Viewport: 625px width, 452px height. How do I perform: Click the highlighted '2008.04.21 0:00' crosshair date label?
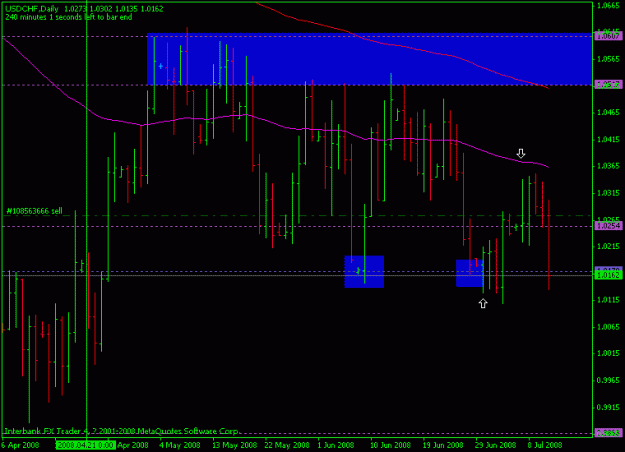tap(85, 445)
